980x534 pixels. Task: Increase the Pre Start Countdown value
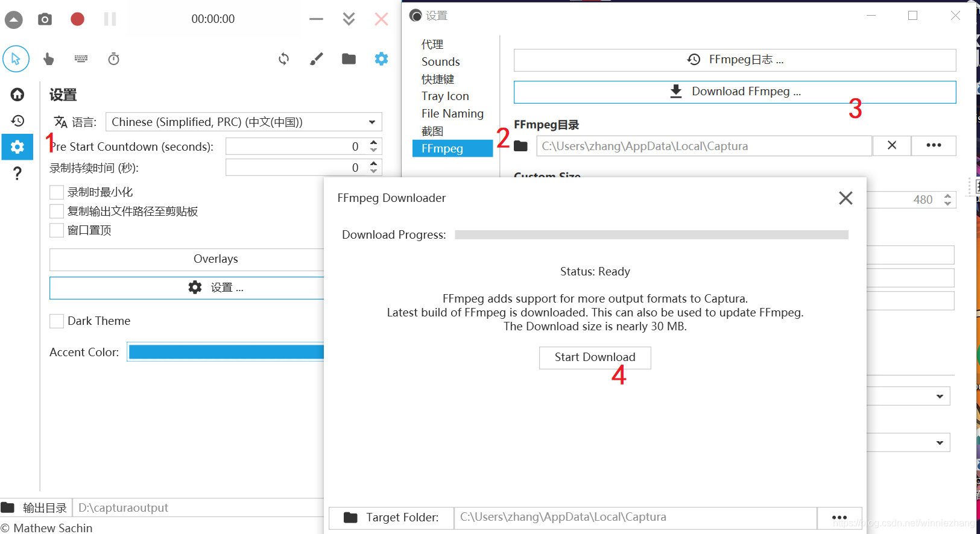point(374,143)
